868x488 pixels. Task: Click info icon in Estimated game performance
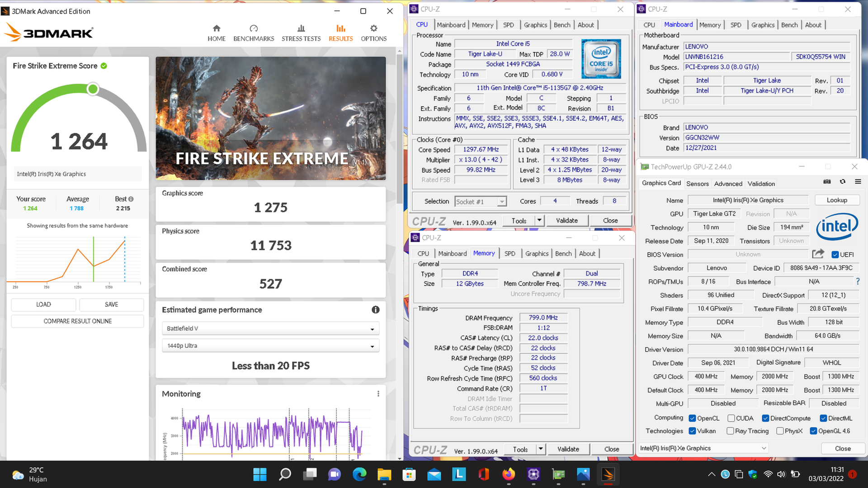[x=376, y=310]
